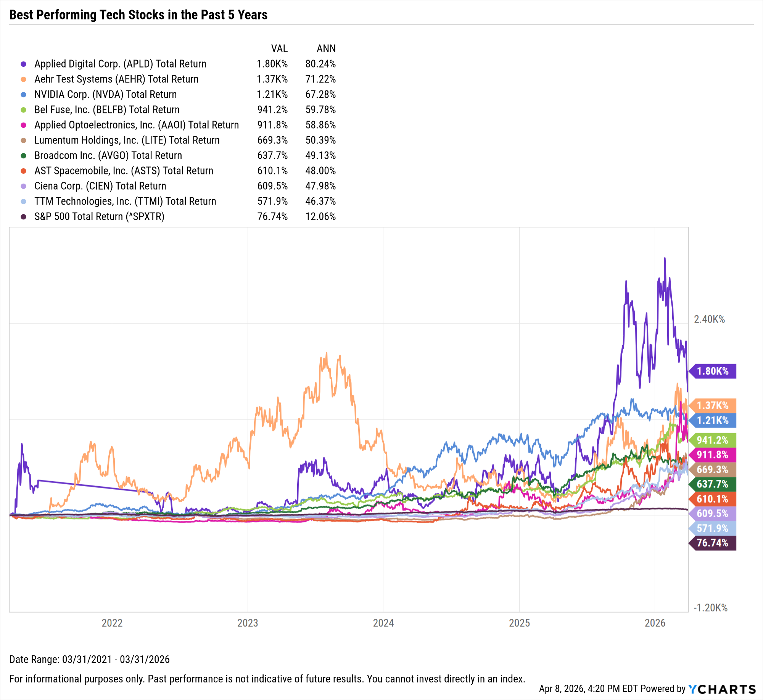Click the 1.37K% orange value flag
This screenshot has height=700, width=763.
point(712,405)
